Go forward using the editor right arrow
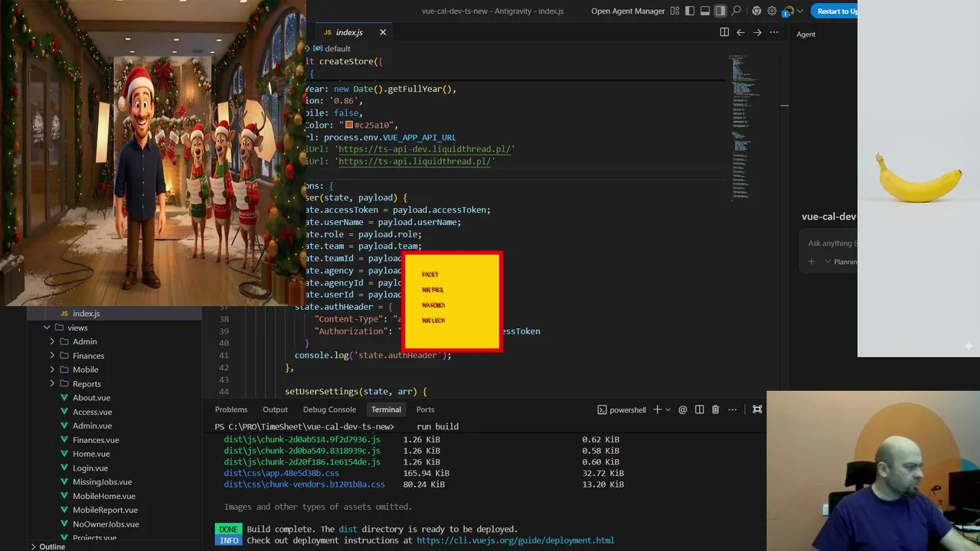The image size is (980, 551). click(757, 32)
